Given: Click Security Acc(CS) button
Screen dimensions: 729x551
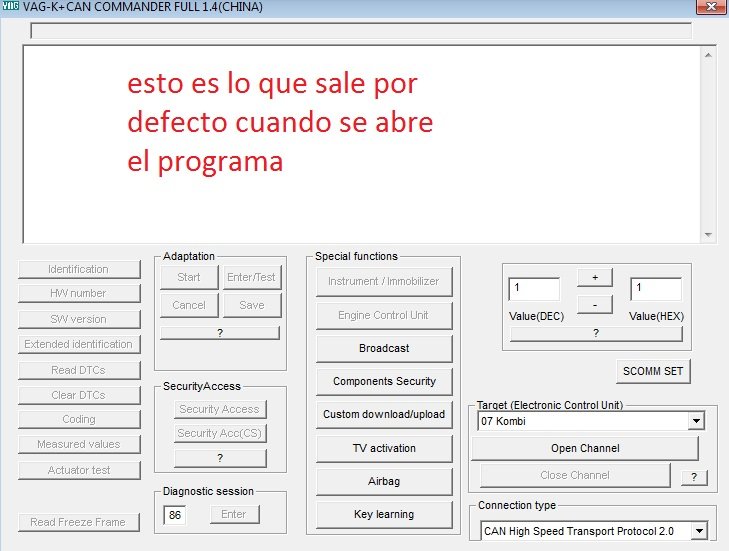Looking at the screenshot, I should tap(220, 433).
